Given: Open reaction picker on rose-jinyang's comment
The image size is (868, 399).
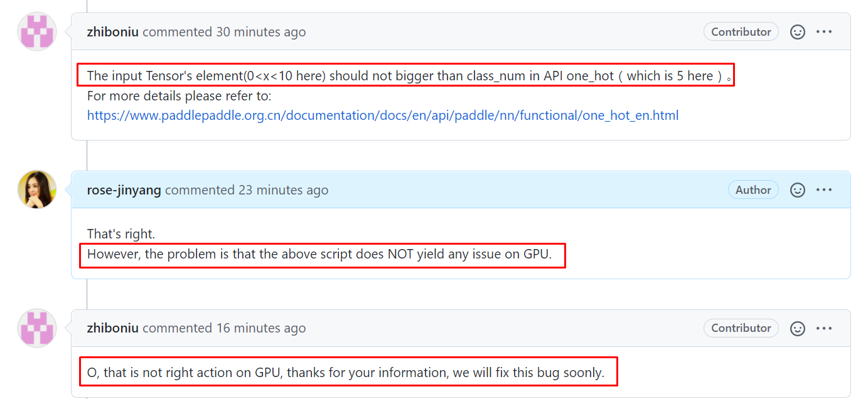Looking at the screenshot, I should point(797,189).
